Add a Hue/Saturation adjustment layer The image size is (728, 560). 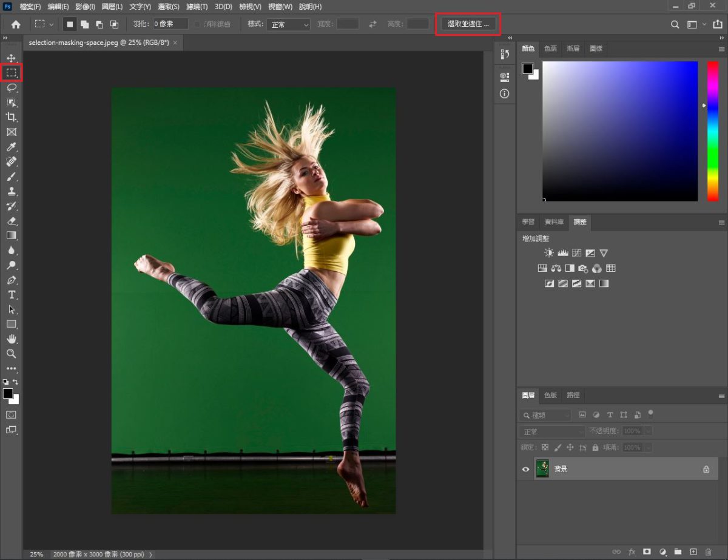coord(542,268)
